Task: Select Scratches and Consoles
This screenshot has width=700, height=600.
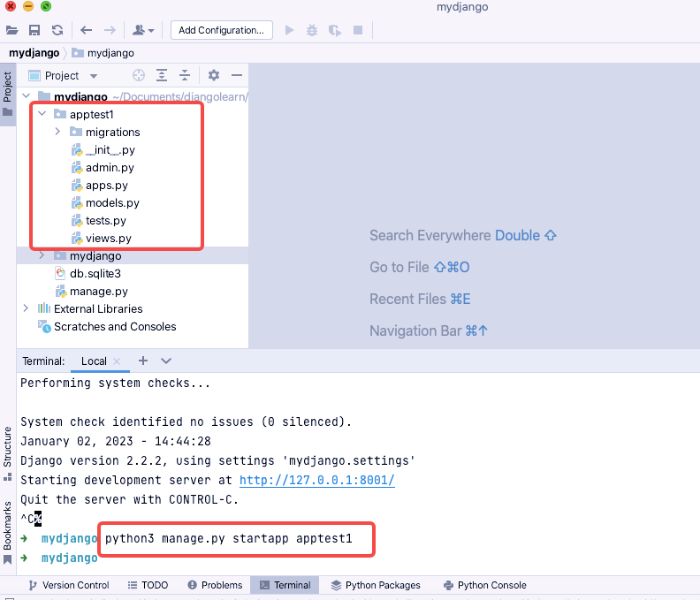Action: [x=107, y=327]
